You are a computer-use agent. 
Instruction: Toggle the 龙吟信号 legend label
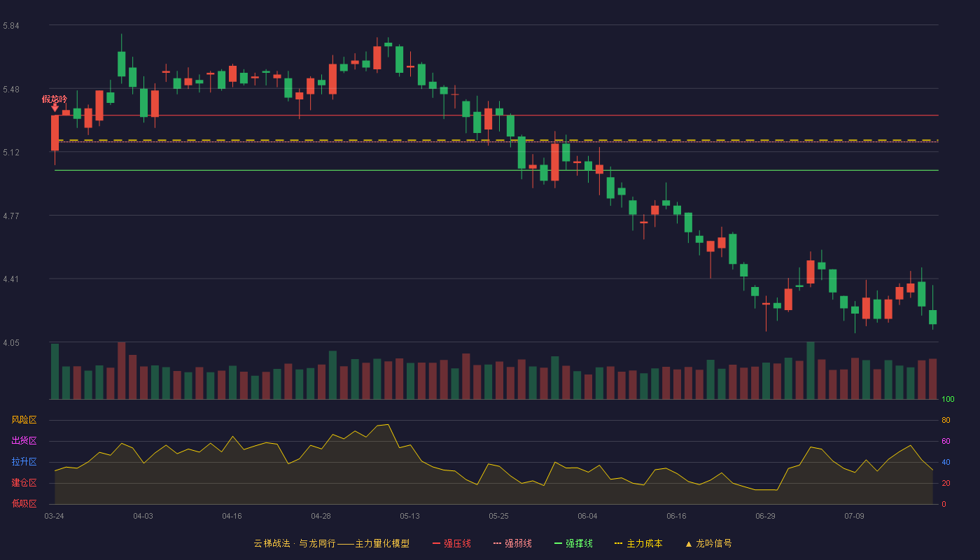pos(714,543)
